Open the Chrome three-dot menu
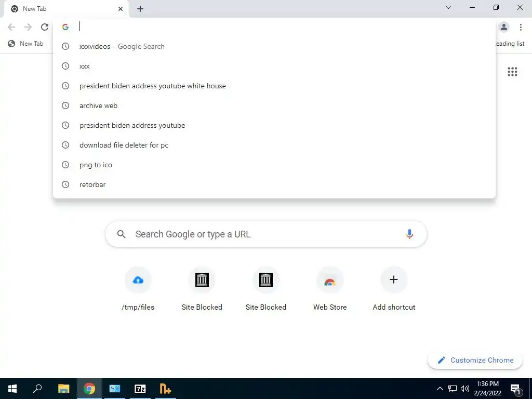Screen dimensions: 532x399 coord(521,27)
